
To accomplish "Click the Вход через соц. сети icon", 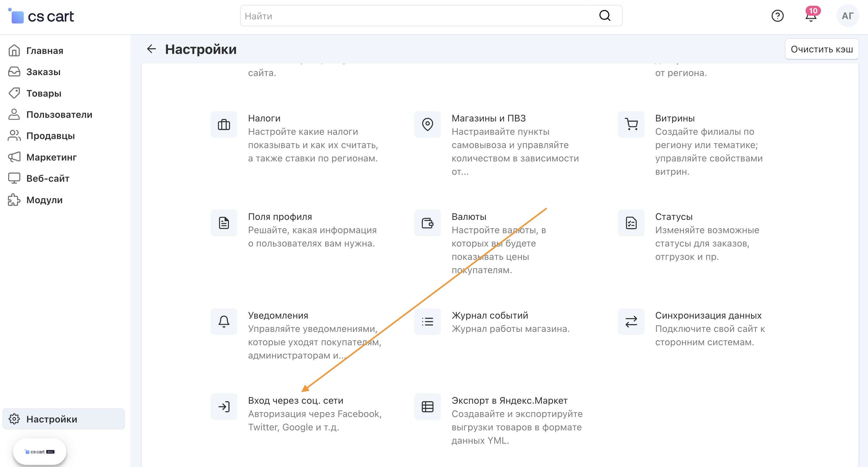I will point(224,407).
